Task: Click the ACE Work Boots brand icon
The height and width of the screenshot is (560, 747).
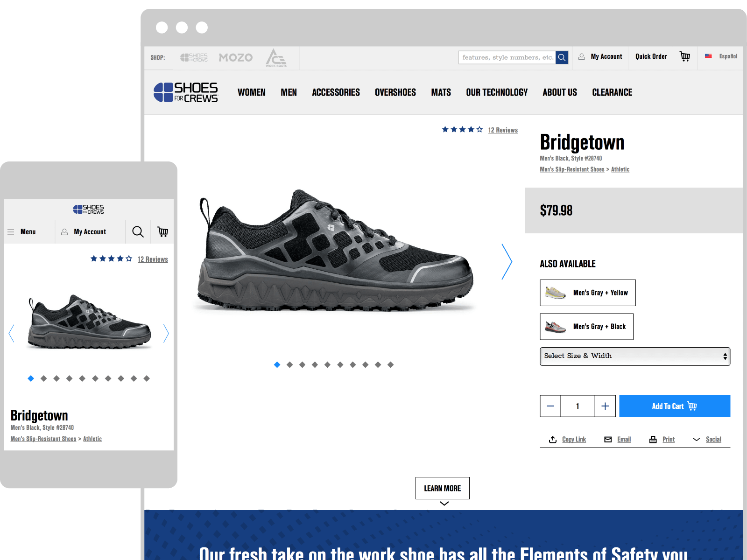Action: tap(276, 57)
